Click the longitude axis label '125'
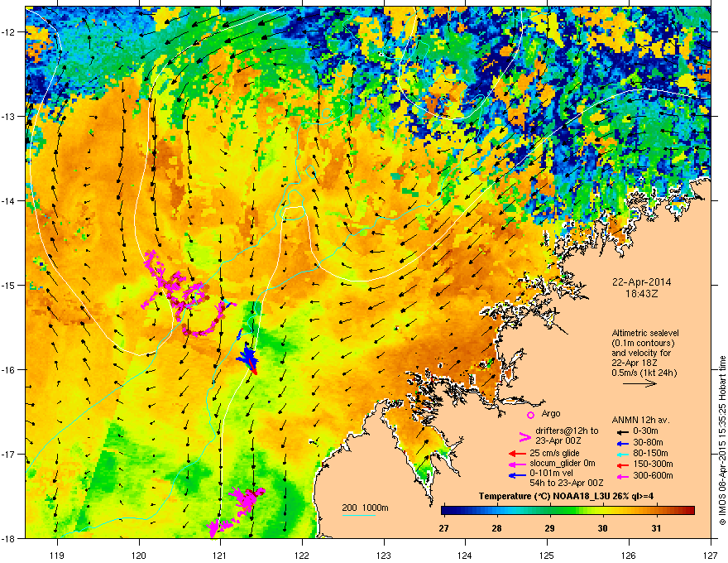Viewport: 728px width, 563px height. click(x=547, y=555)
